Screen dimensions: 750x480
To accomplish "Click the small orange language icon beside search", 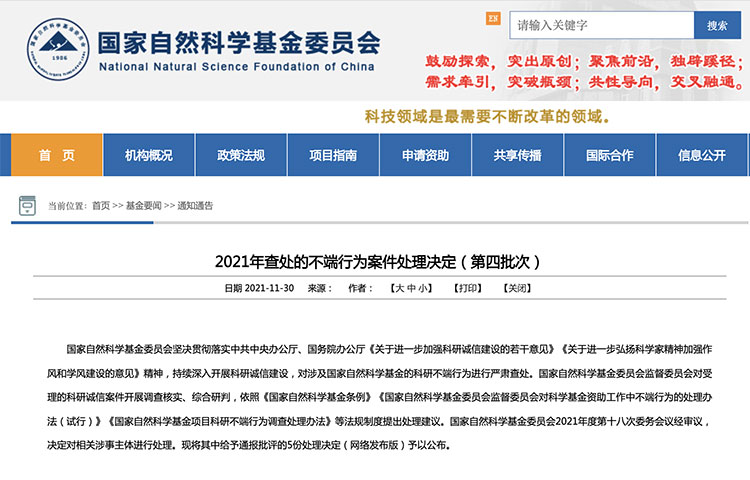I will coord(492,18).
